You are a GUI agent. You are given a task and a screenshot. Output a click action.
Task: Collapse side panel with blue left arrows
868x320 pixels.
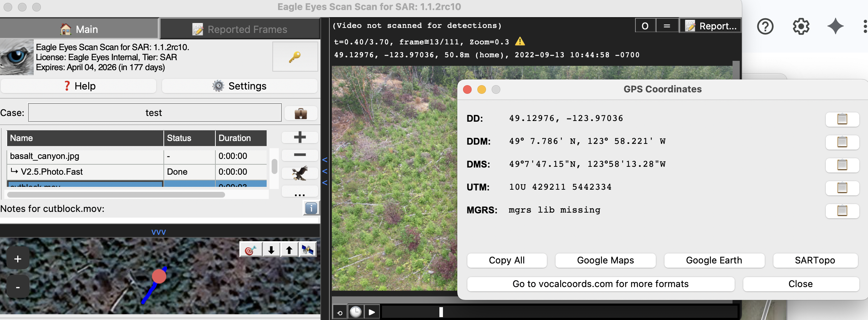point(325,171)
